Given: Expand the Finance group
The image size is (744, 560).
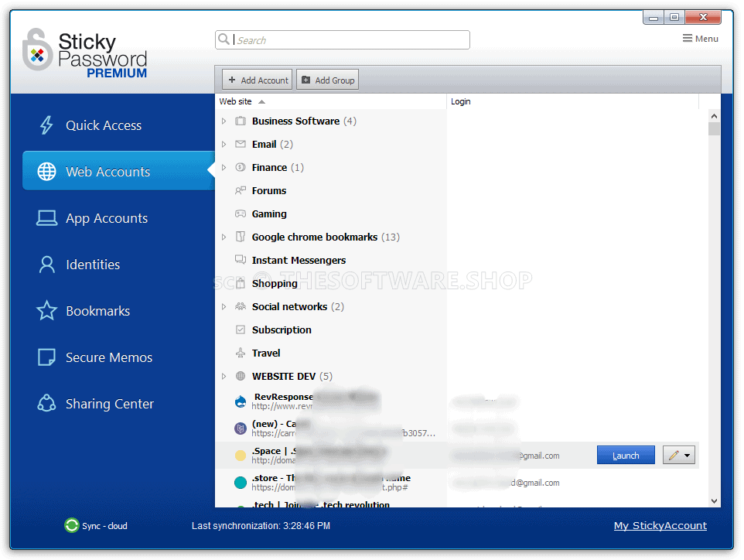Looking at the screenshot, I should click(x=224, y=168).
